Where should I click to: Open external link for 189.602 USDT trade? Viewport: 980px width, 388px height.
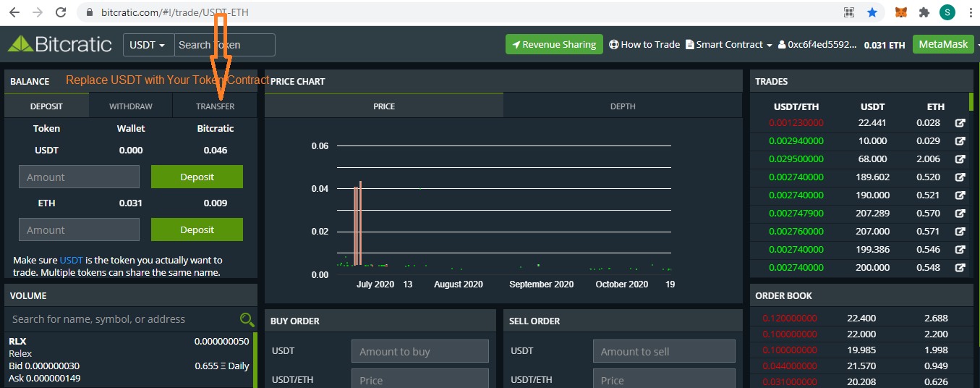click(960, 177)
